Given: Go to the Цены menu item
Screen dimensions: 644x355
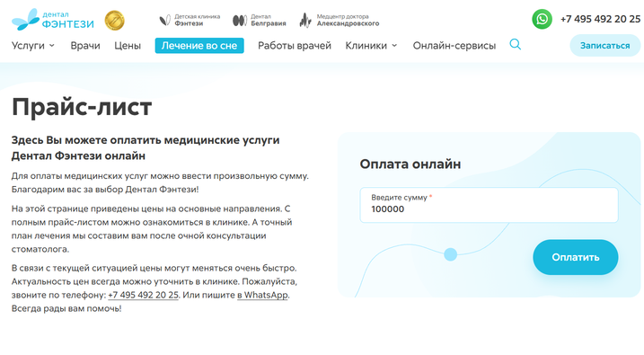Looking at the screenshot, I should (x=128, y=46).
